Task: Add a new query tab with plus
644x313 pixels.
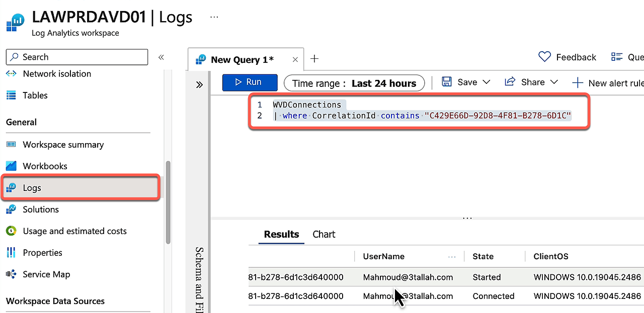Action: click(314, 59)
